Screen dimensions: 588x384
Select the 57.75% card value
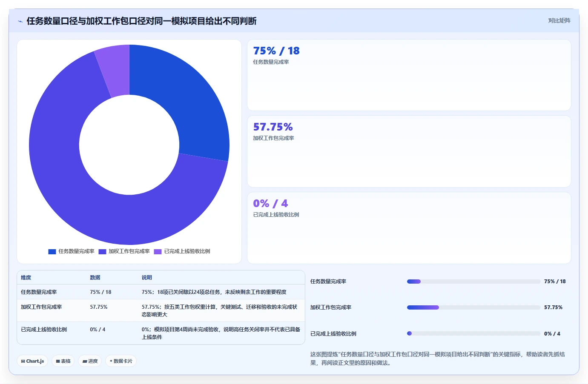(x=273, y=127)
